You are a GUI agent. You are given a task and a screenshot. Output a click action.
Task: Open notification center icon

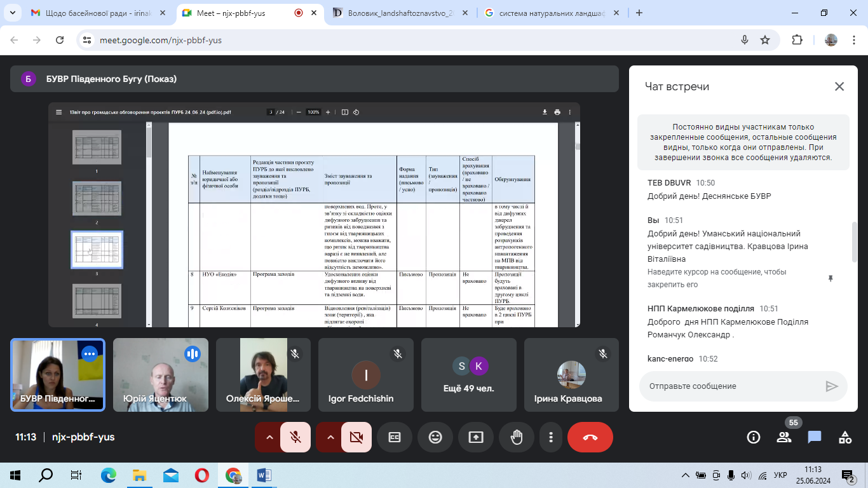click(x=849, y=475)
